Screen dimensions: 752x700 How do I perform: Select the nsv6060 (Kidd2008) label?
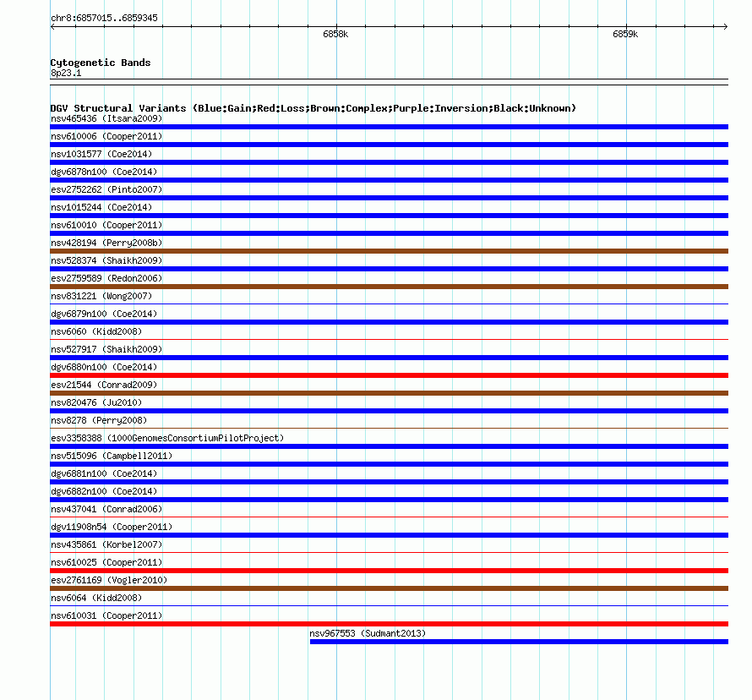click(x=96, y=331)
